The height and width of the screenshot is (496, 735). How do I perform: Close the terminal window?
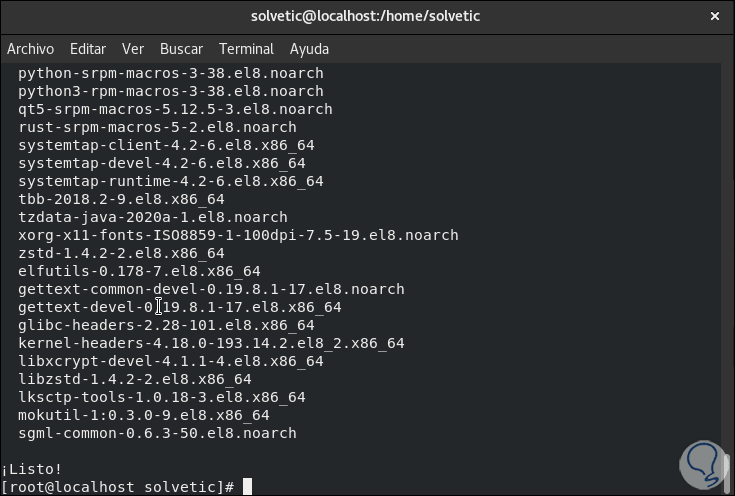click(x=714, y=16)
